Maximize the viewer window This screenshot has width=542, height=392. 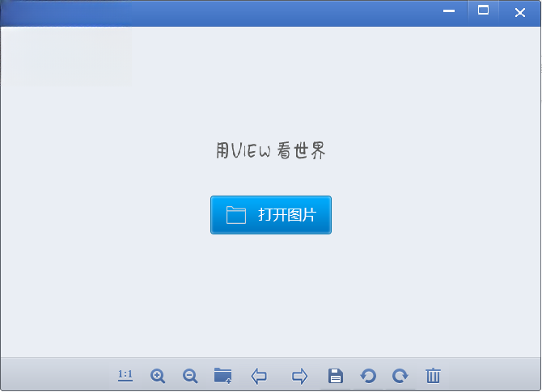[483, 11]
